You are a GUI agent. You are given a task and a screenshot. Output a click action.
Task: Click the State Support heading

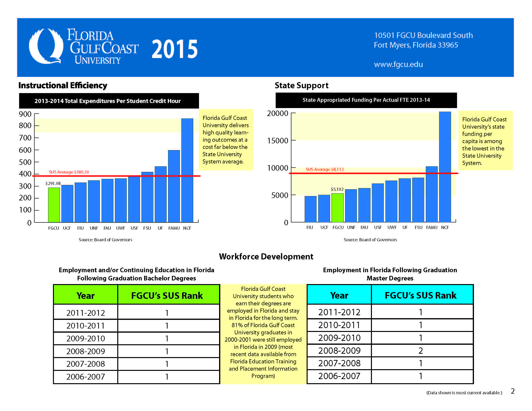point(301,85)
